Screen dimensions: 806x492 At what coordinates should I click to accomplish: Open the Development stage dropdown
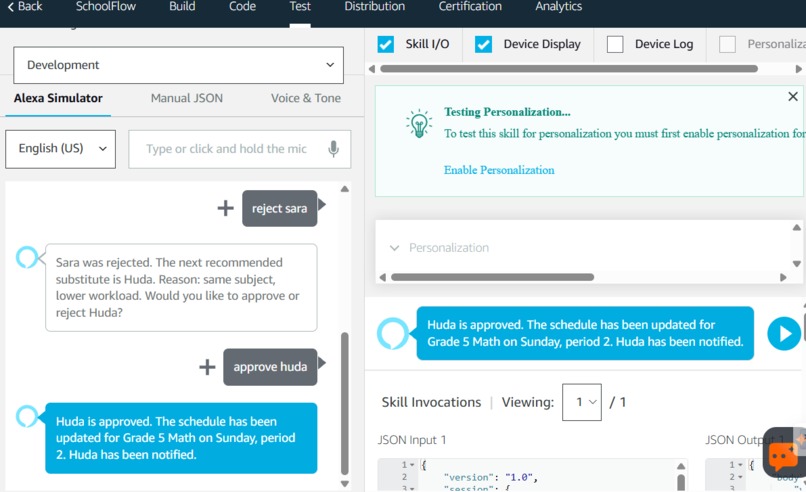(x=178, y=65)
